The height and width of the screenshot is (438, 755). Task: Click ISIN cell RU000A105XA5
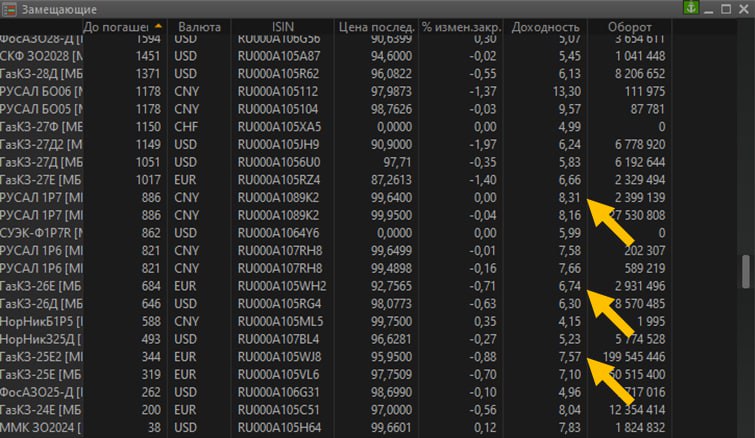279,127
